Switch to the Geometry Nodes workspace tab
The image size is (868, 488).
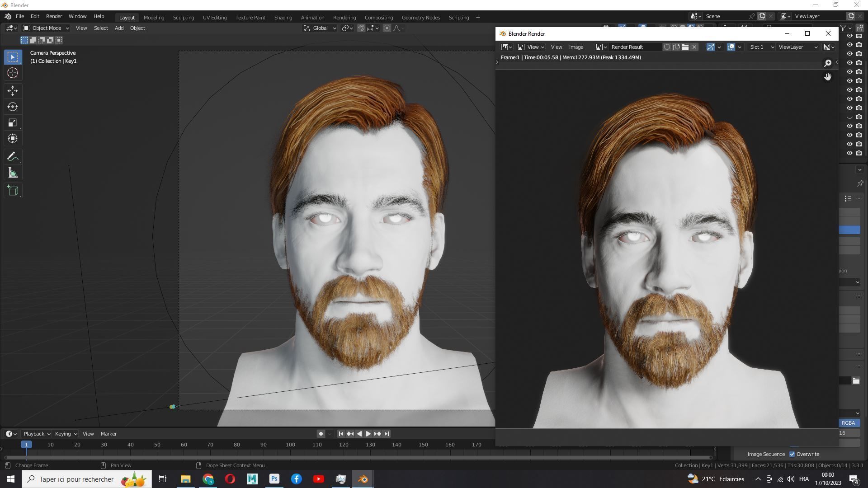tap(420, 18)
